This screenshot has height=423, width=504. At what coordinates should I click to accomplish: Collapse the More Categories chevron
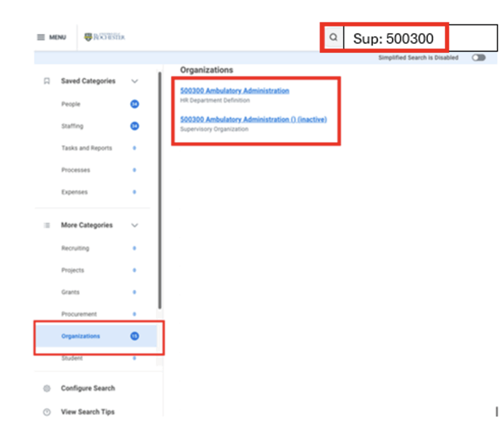135,225
